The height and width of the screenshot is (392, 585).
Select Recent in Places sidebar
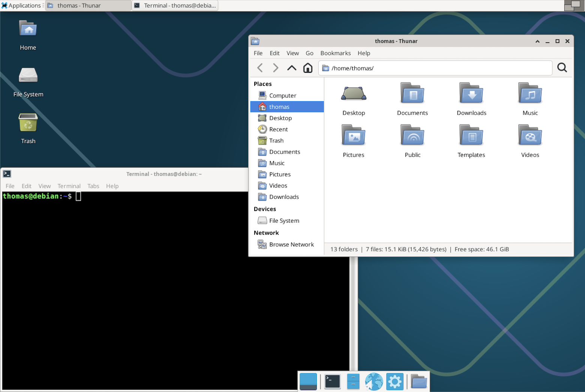tap(278, 129)
